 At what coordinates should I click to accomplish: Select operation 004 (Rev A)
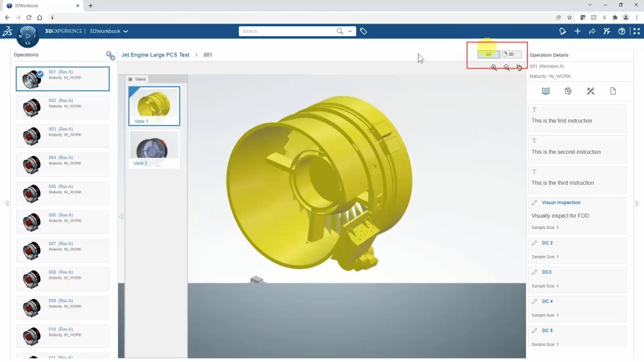[x=63, y=165]
